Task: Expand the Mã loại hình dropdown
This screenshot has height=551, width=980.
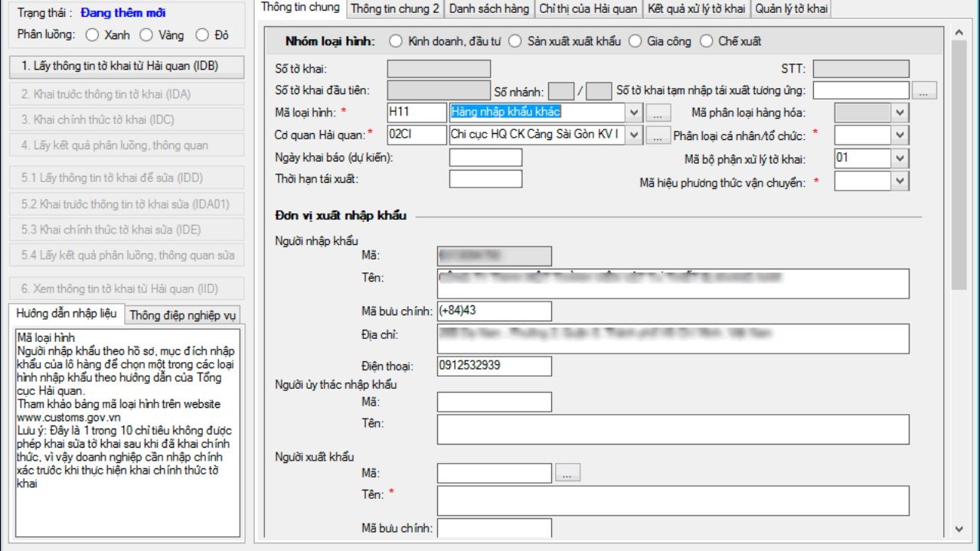Action: coord(634,112)
